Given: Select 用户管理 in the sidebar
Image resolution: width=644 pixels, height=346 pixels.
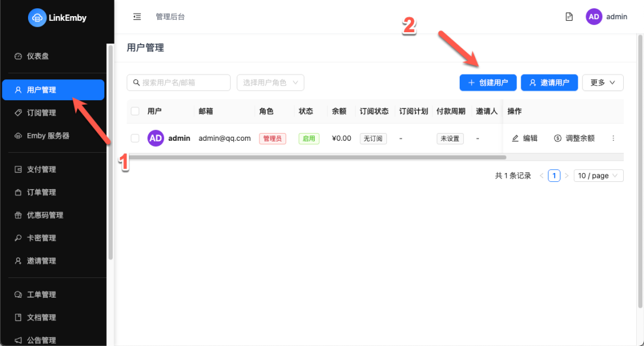Looking at the screenshot, I should click(54, 90).
